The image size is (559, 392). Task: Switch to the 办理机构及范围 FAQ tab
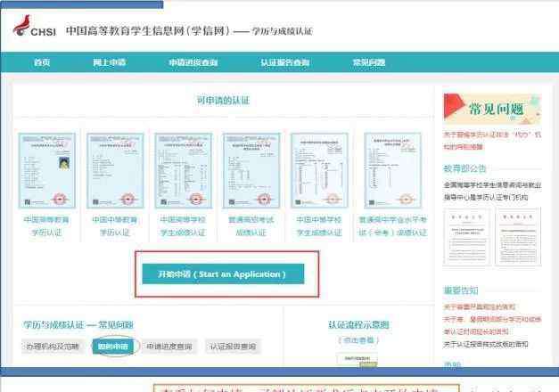point(53,346)
